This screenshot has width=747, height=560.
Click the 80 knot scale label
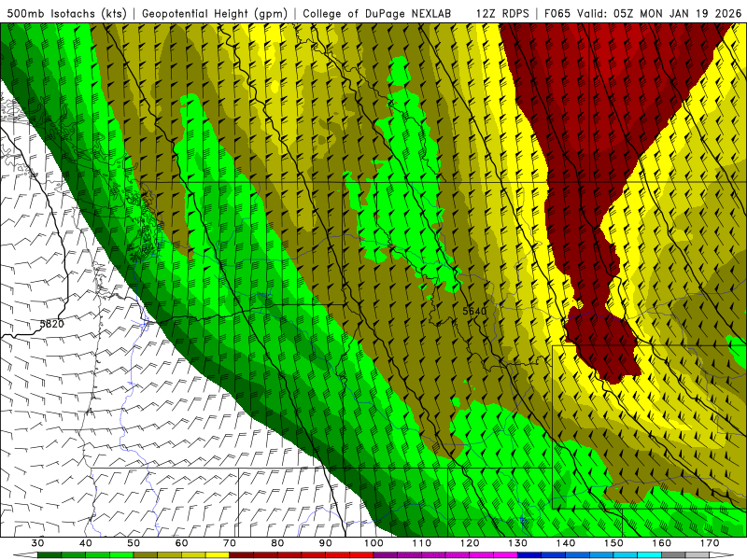tap(277, 543)
